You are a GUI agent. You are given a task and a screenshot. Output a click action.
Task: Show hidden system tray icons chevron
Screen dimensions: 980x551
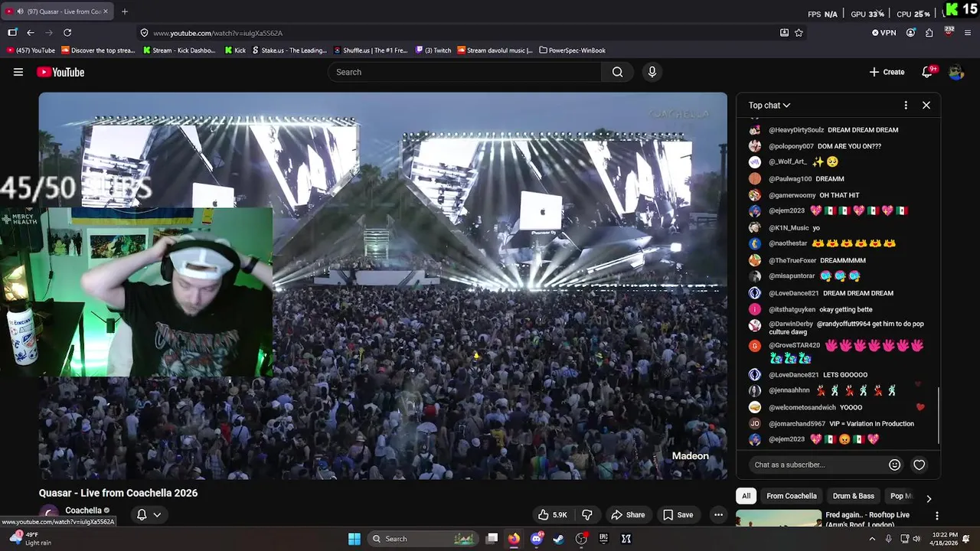coord(871,539)
